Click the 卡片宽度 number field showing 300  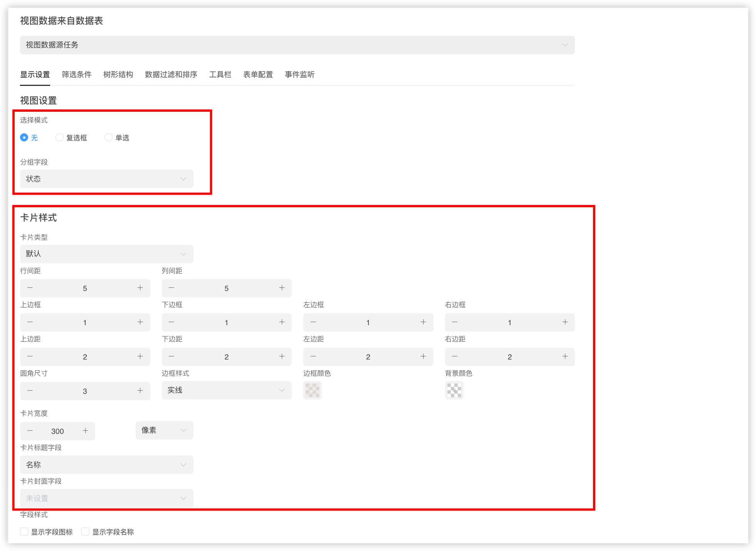pyautogui.click(x=57, y=431)
